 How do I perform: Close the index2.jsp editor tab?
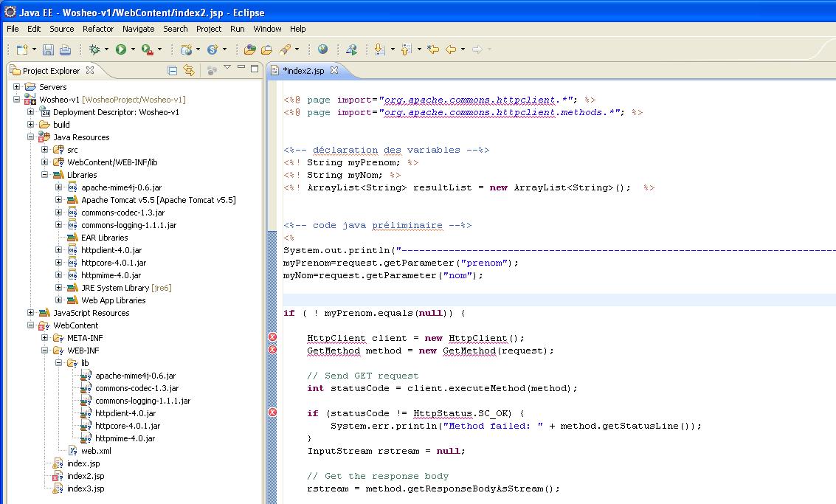coord(334,71)
